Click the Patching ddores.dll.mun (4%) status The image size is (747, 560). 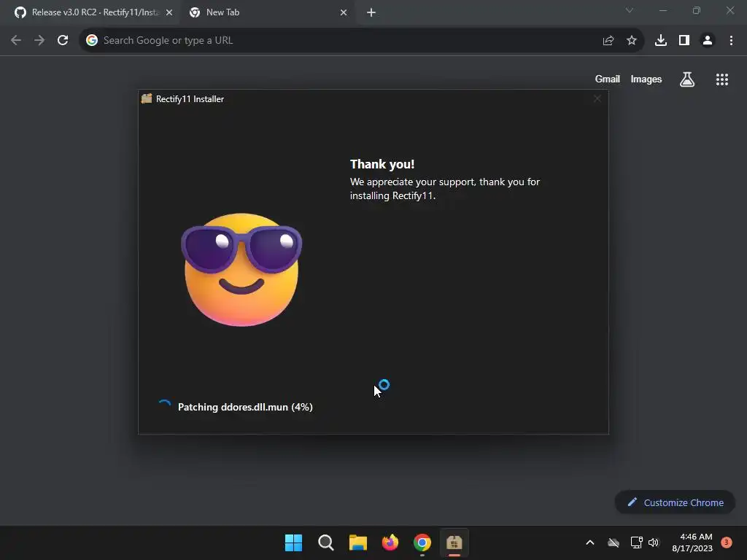245,407
